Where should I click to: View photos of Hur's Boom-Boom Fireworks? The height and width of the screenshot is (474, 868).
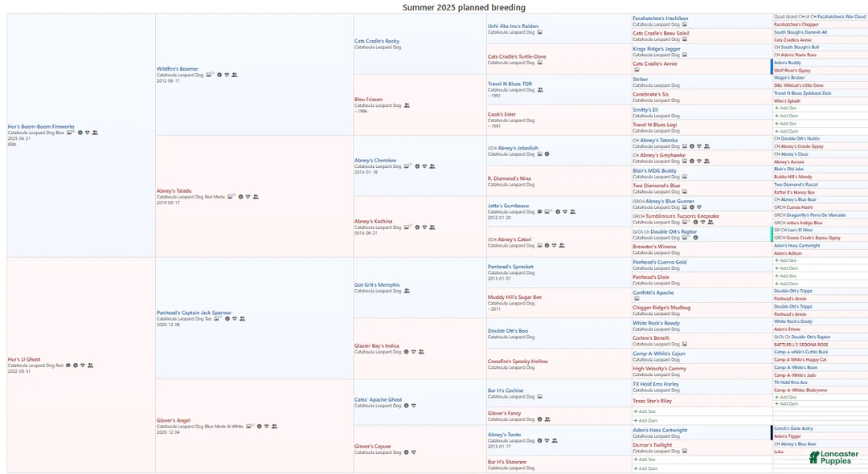click(x=71, y=133)
